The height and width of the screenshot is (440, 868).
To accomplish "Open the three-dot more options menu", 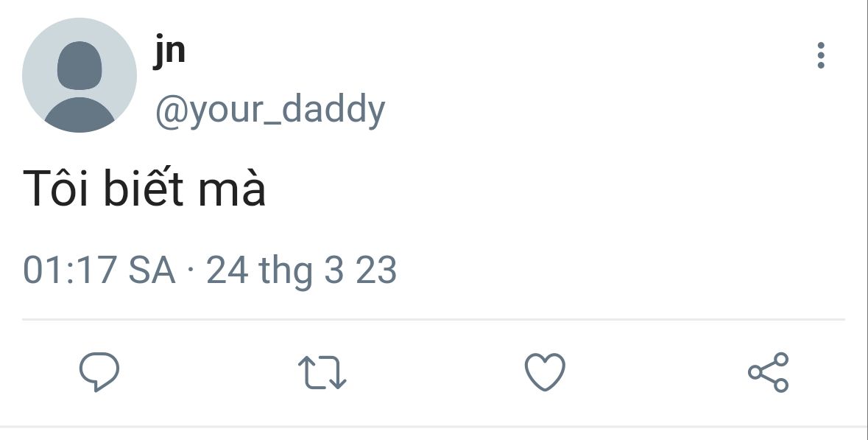I will tap(821, 56).
